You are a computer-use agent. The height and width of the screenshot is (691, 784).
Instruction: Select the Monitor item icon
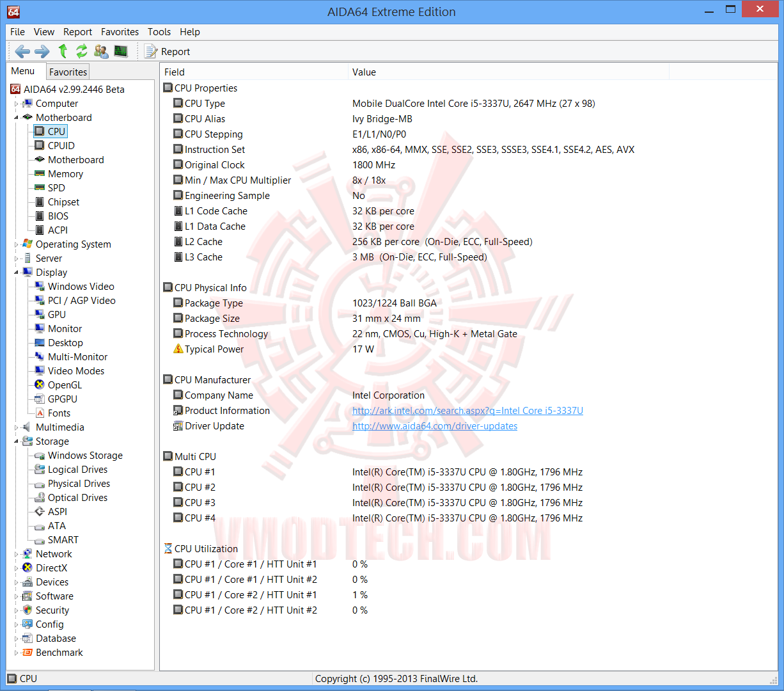[x=40, y=329]
